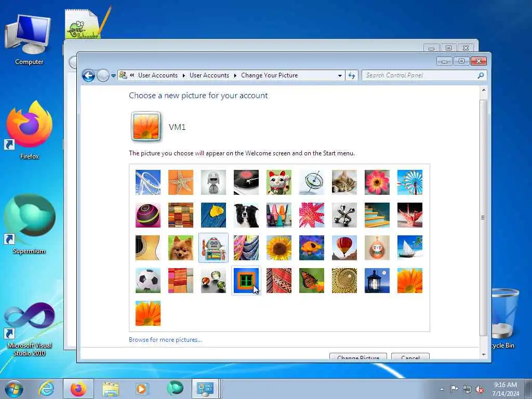
Task: Pick the monarch butterfly picture
Action: point(312,281)
